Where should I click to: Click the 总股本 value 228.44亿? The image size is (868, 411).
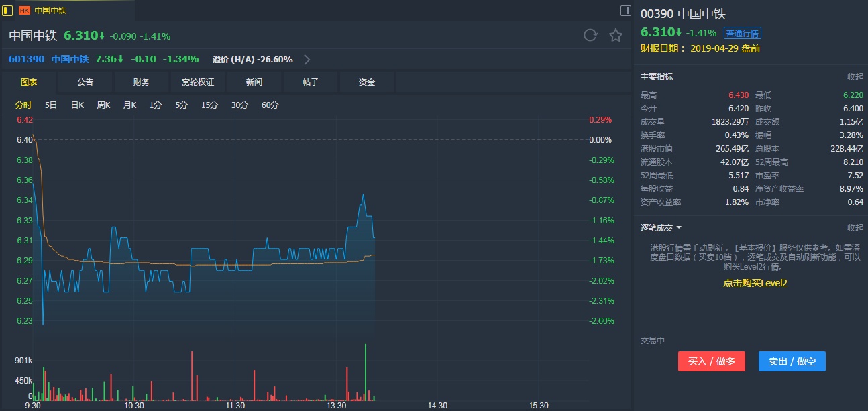(x=847, y=149)
